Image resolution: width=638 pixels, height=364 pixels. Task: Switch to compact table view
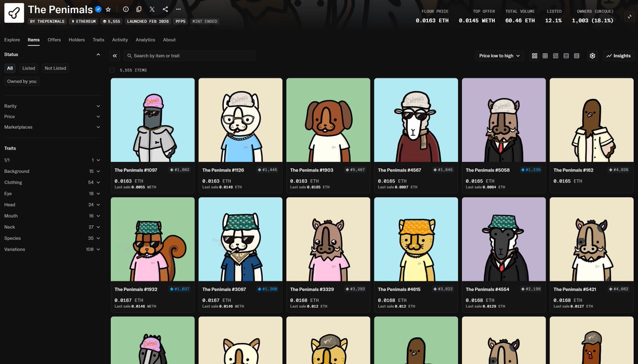(x=577, y=56)
